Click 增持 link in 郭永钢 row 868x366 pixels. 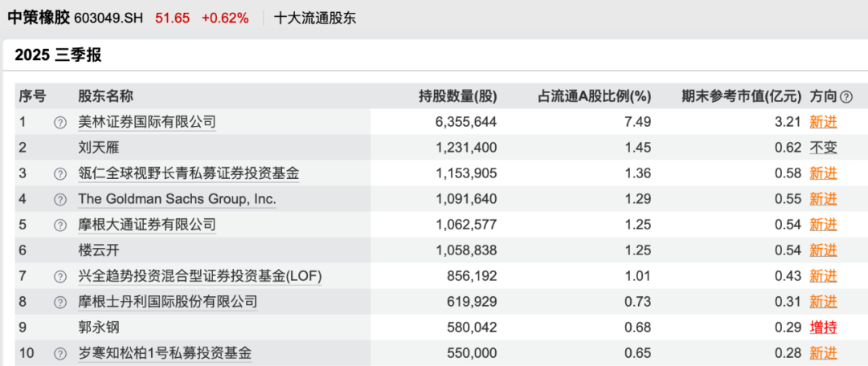[x=823, y=327]
